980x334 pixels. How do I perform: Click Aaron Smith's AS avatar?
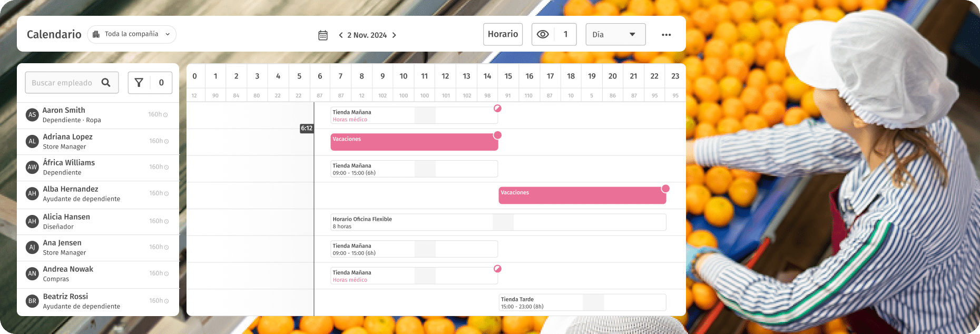[x=32, y=115]
